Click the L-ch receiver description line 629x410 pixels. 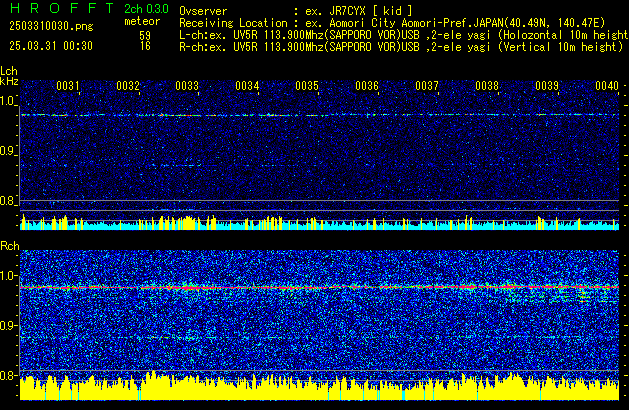point(404,35)
